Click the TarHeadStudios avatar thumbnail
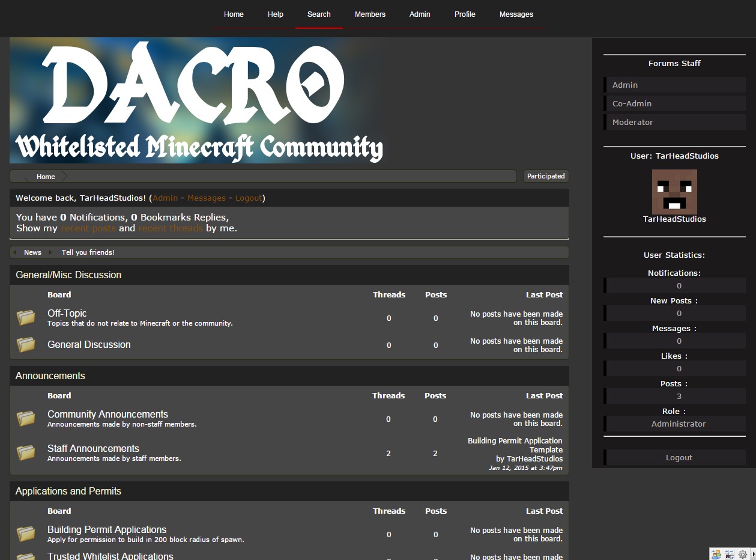This screenshot has width=756, height=560. [x=674, y=191]
